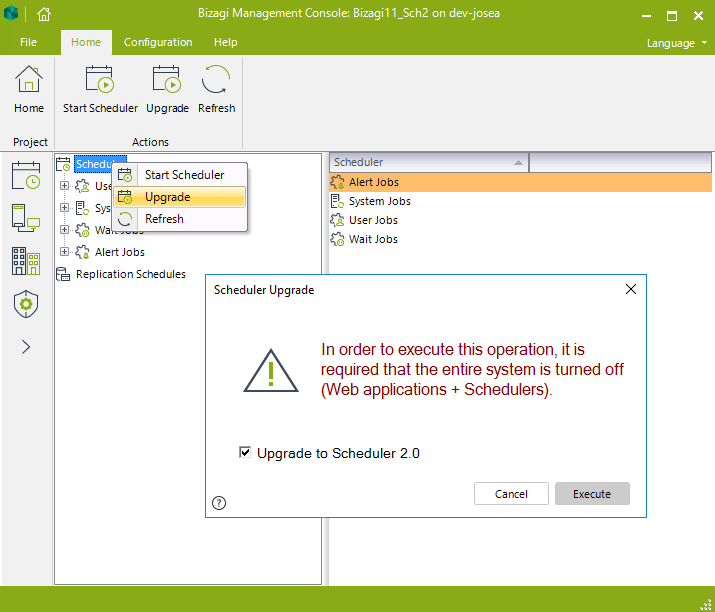Sort by the Scheduler column header
The height and width of the screenshot is (612, 715).
pyautogui.click(x=429, y=162)
